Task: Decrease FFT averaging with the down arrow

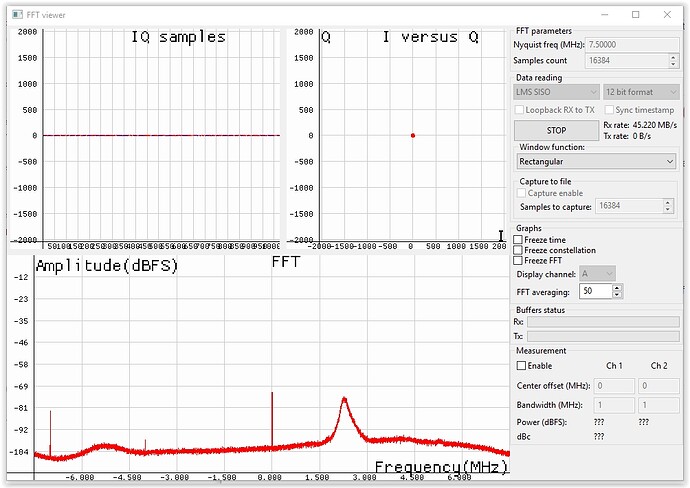Action: point(617,295)
